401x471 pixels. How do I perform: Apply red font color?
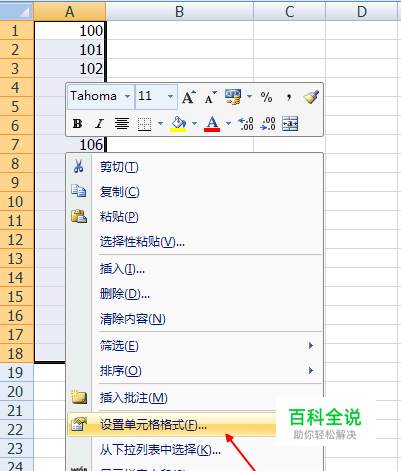tap(212, 124)
